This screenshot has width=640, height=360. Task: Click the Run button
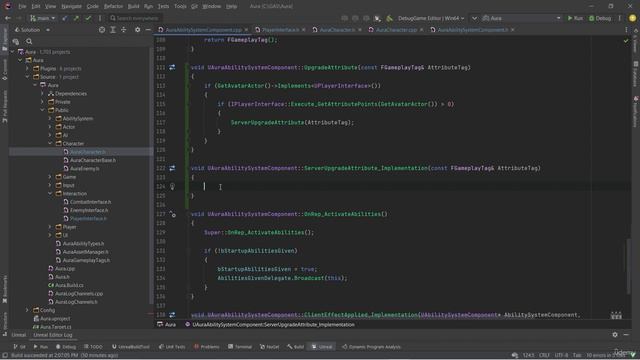pos(576,18)
